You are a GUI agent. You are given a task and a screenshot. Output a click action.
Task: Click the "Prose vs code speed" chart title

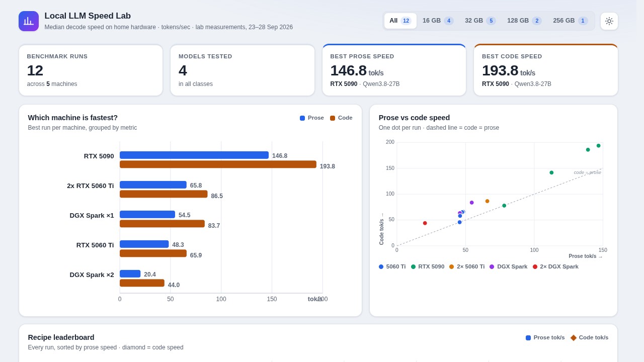tap(414, 118)
